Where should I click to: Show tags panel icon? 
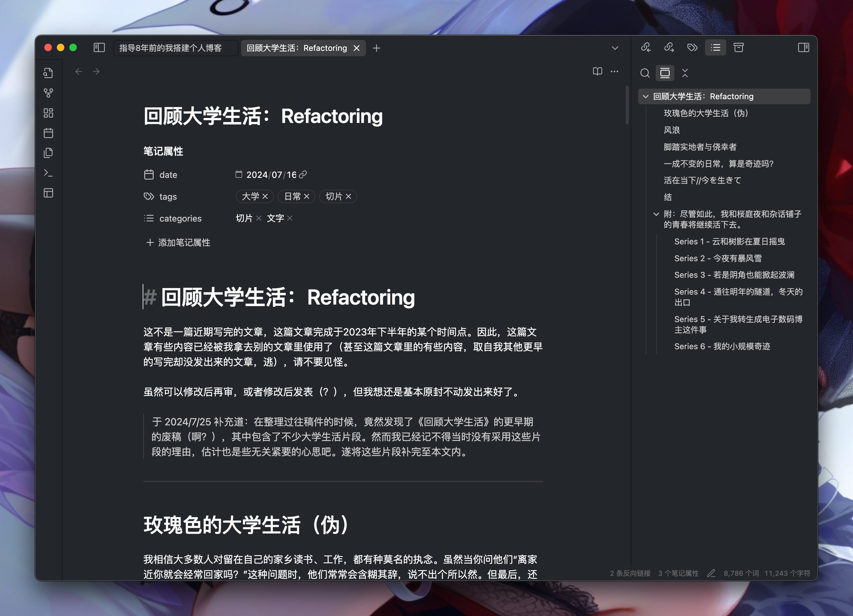(x=692, y=47)
